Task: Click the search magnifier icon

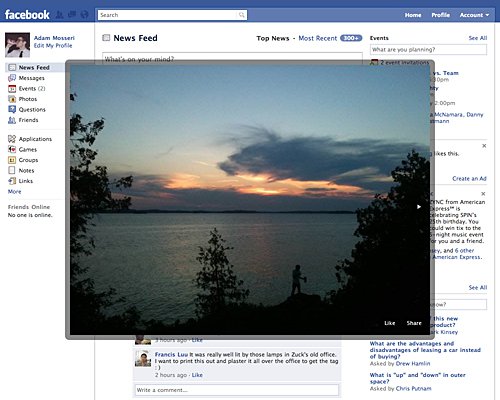Action: pyautogui.click(x=241, y=15)
